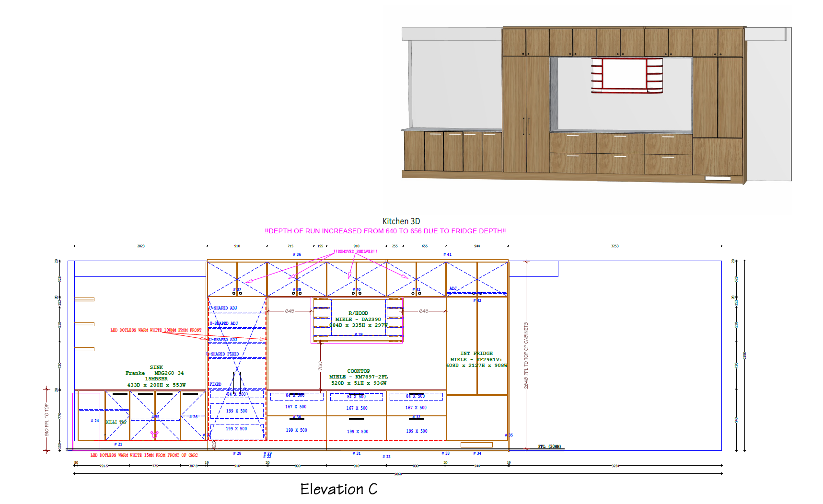Click the FIXED shelf label

tap(215, 384)
